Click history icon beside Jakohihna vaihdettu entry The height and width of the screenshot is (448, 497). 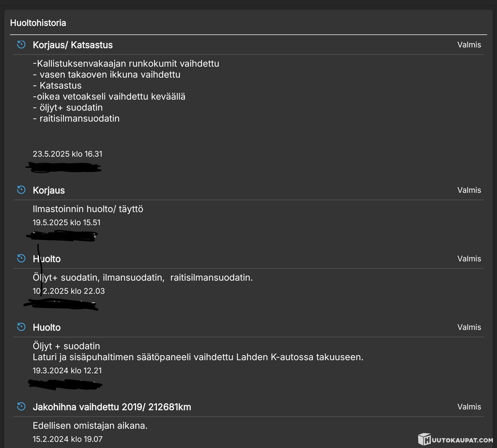pos(21,406)
